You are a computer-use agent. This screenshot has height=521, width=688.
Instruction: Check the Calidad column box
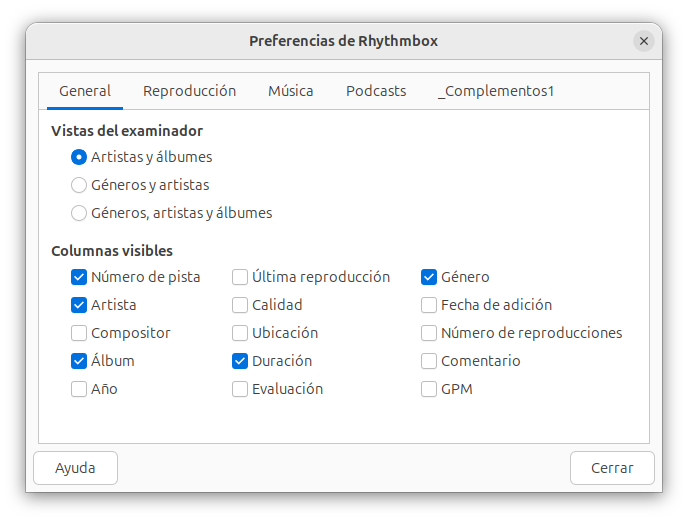point(240,305)
